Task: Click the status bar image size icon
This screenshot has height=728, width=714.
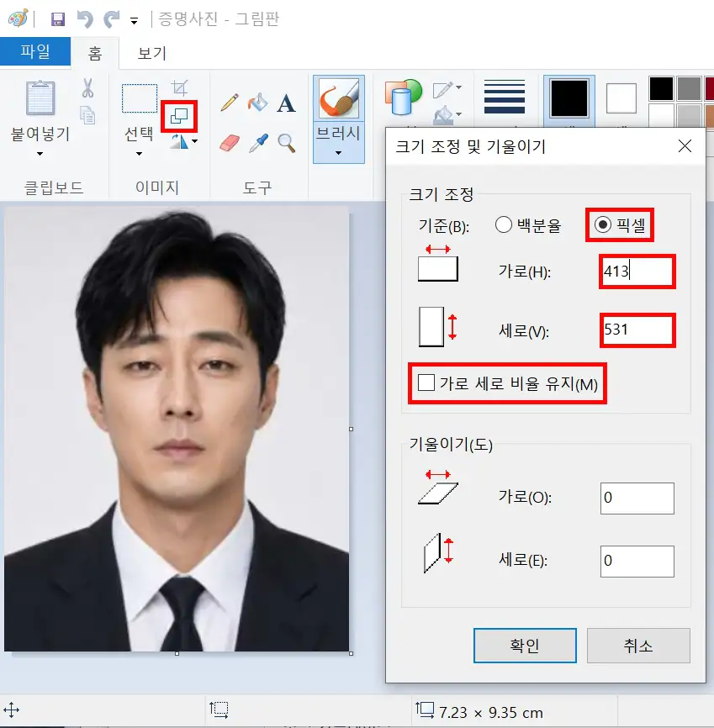Action: (425, 710)
